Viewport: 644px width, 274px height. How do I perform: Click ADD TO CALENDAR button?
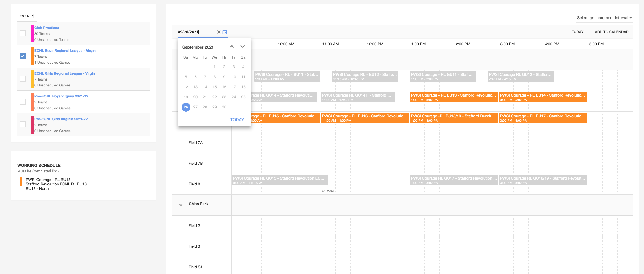pyautogui.click(x=611, y=32)
